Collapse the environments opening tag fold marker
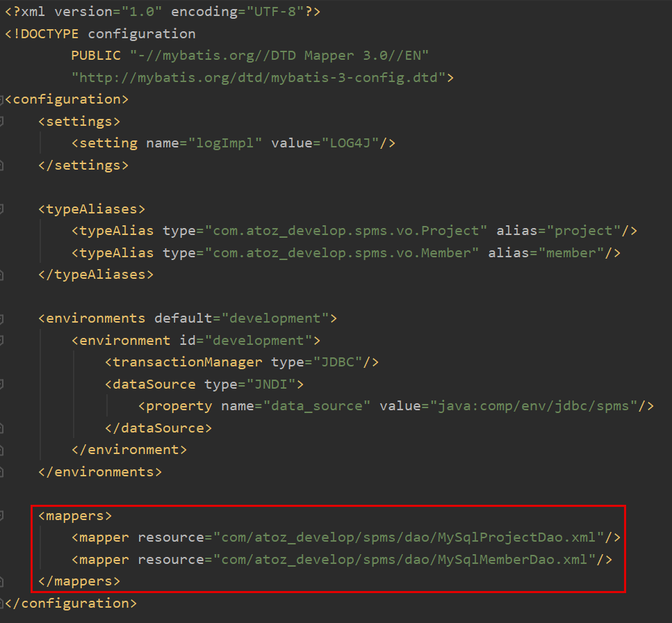 [x=1, y=318]
